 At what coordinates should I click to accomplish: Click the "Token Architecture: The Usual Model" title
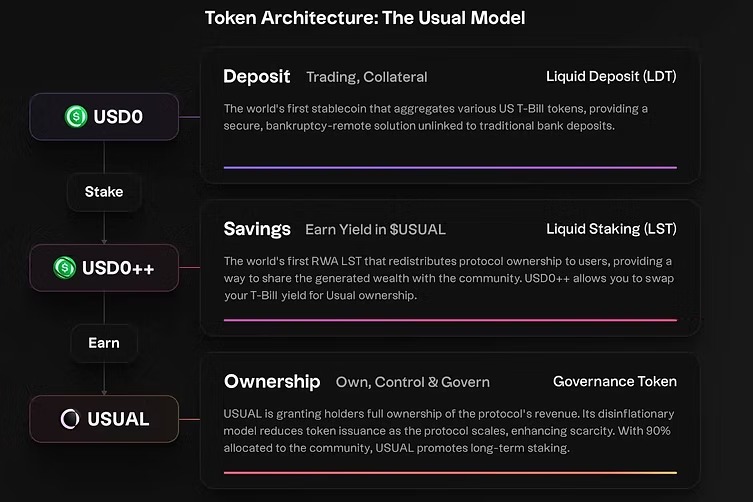click(x=365, y=18)
